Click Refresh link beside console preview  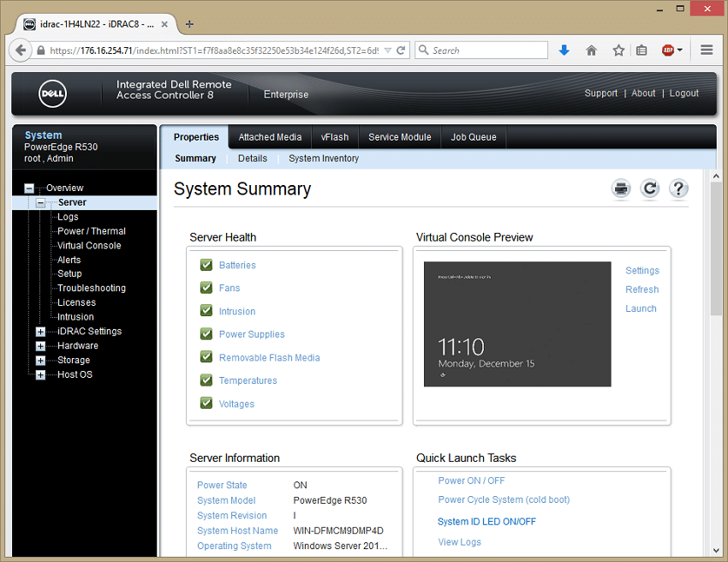click(x=641, y=290)
